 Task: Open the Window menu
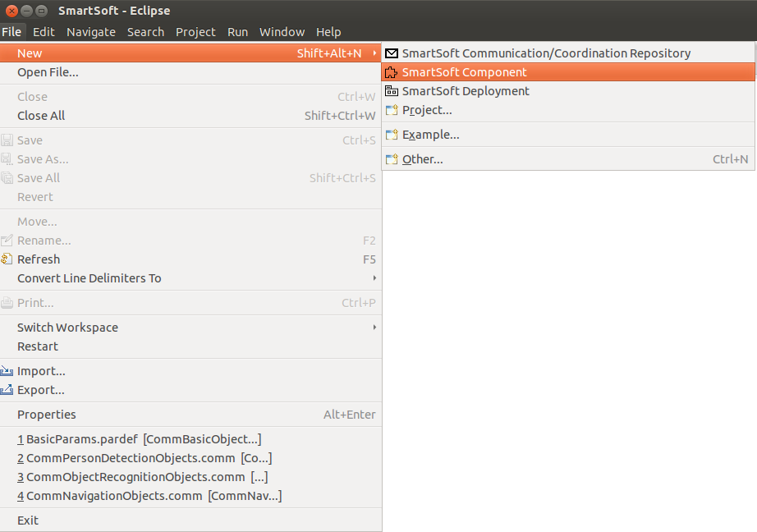coord(282,32)
